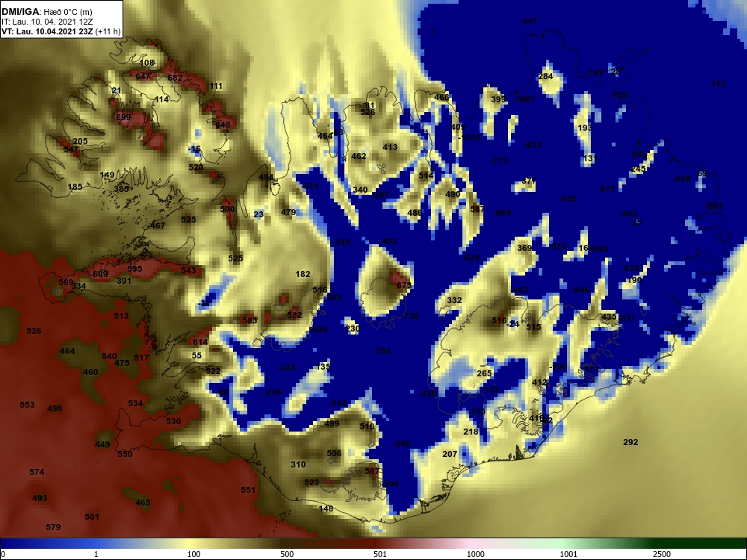
Task: Click the value 543 on the map
Action: (188, 270)
